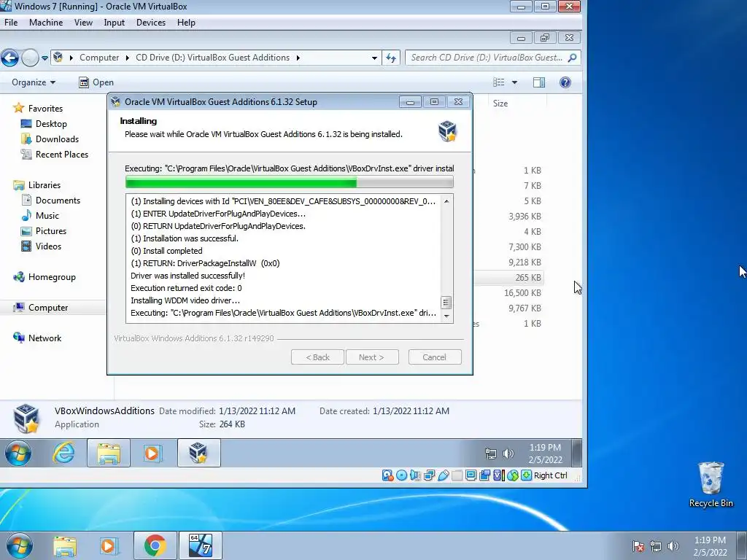Click the network adapter status icon
Image resolution: width=747 pixels, height=560 pixels.
[x=429, y=475]
